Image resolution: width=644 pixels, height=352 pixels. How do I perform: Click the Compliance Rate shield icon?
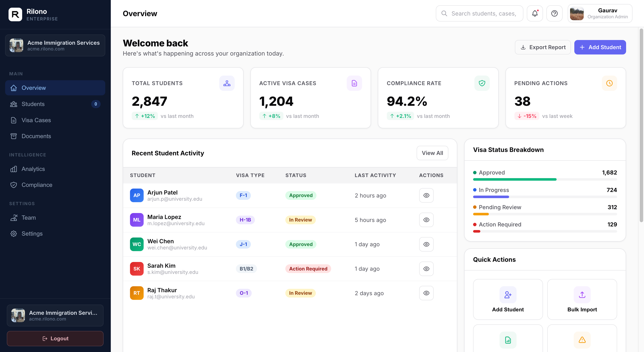(x=482, y=83)
